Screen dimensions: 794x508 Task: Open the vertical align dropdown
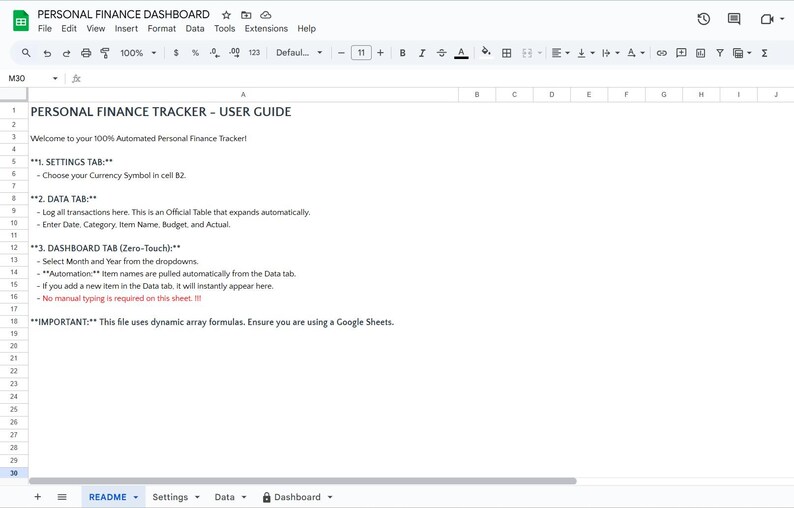coord(586,53)
